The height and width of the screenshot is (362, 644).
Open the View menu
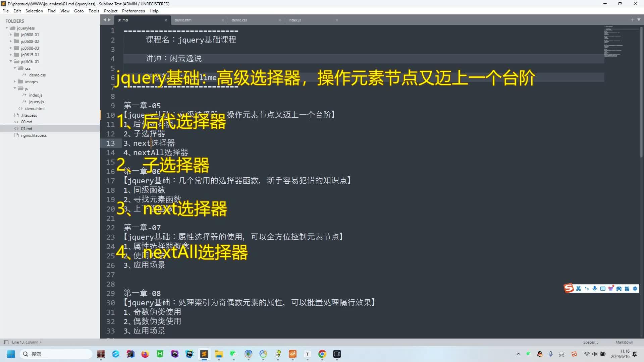click(65, 11)
